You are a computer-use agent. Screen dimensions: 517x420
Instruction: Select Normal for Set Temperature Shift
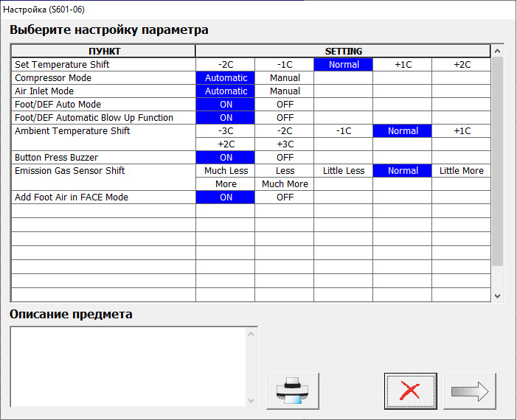344,65
